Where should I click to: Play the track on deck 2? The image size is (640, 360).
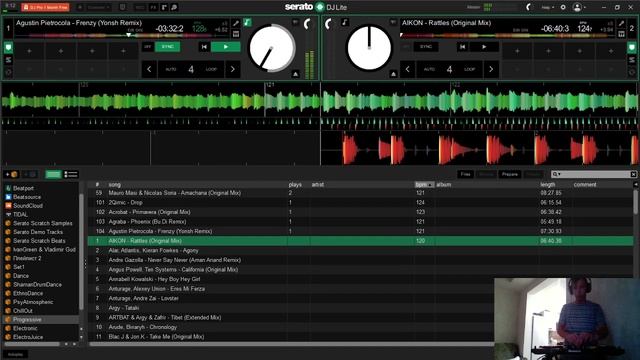[x=484, y=47]
